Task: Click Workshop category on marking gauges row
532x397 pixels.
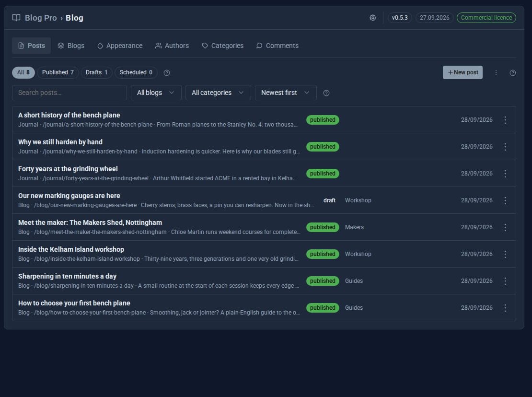Action: (x=358, y=200)
